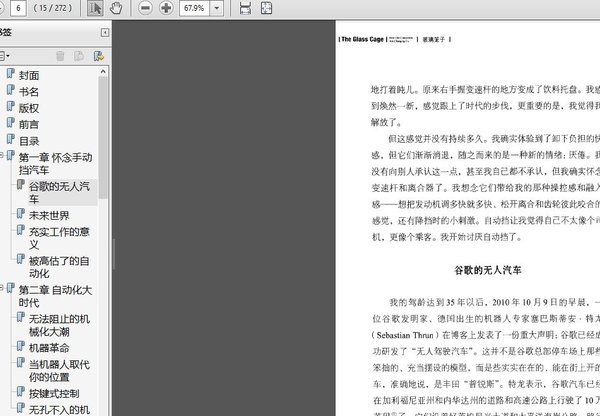Open the 前言 bookmark
Viewport: 600px width, 416px height.
point(28,124)
